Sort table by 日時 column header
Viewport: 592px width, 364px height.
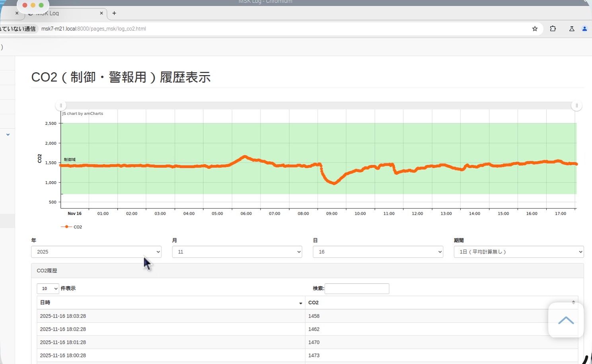click(x=171, y=302)
